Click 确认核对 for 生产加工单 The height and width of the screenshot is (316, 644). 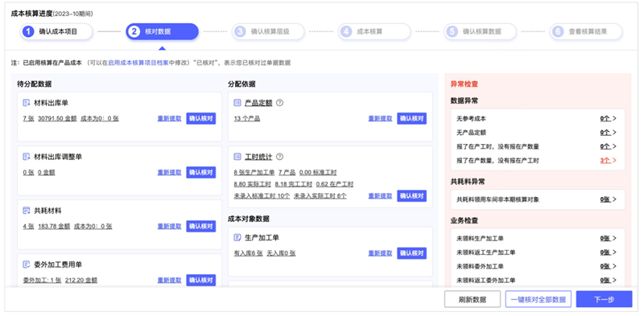pyautogui.click(x=411, y=253)
